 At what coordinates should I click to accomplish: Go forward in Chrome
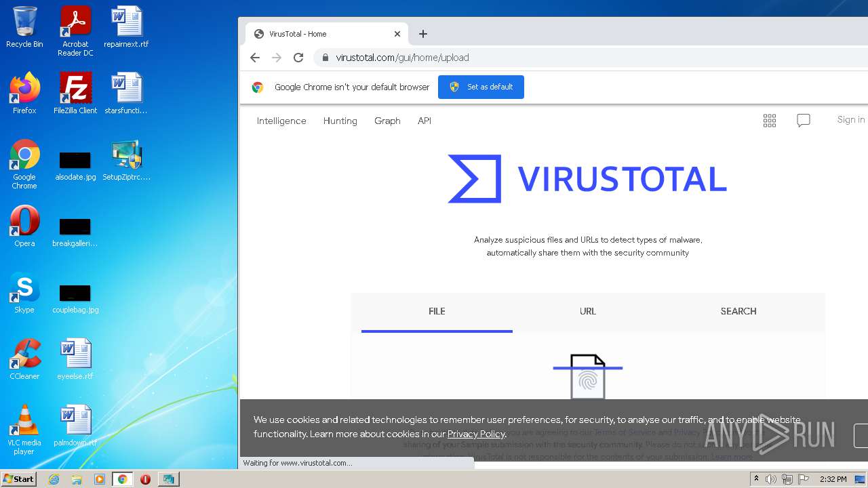(277, 58)
